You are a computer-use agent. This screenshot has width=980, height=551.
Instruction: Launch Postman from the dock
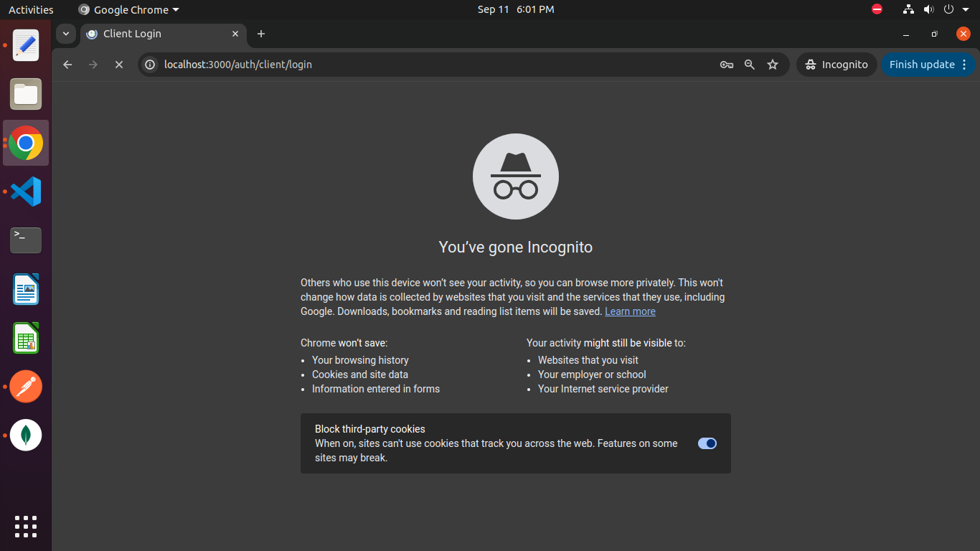click(26, 387)
